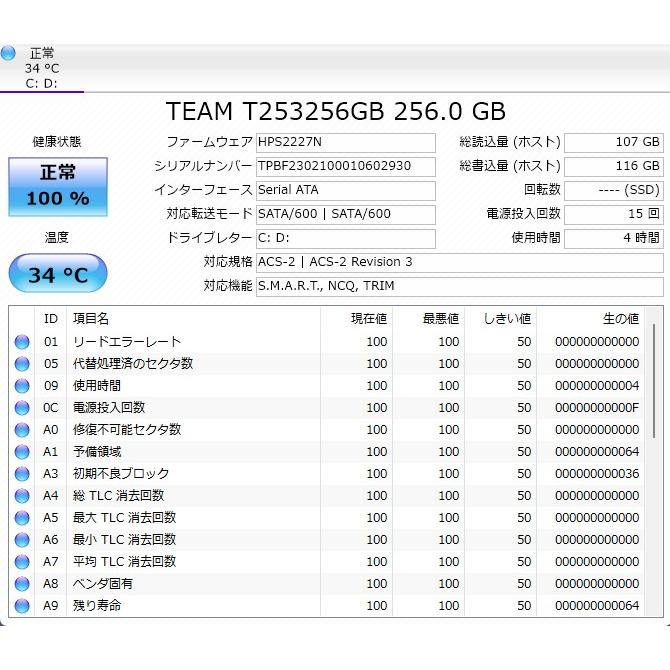Click the status orb for row 05 代替処理済のセクタ数

(x=22, y=364)
